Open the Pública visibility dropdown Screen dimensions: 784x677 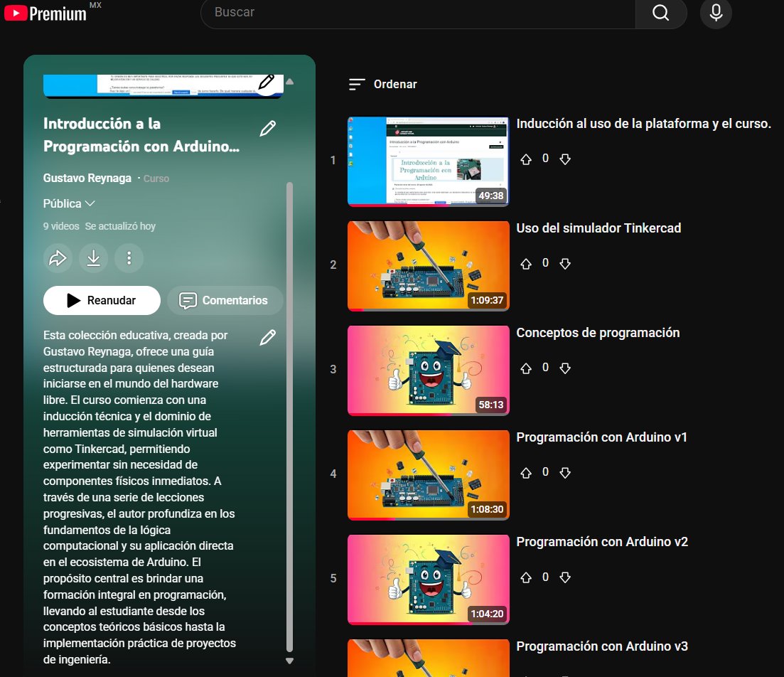click(x=69, y=203)
